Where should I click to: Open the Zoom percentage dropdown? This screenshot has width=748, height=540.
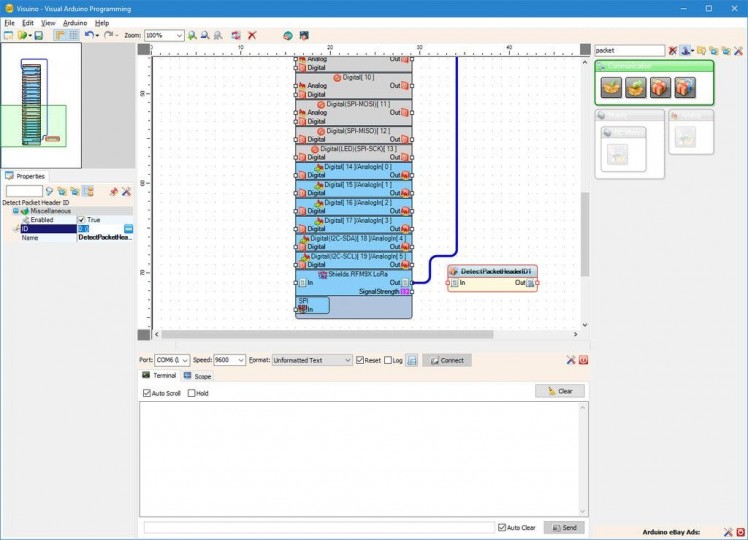click(x=179, y=35)
